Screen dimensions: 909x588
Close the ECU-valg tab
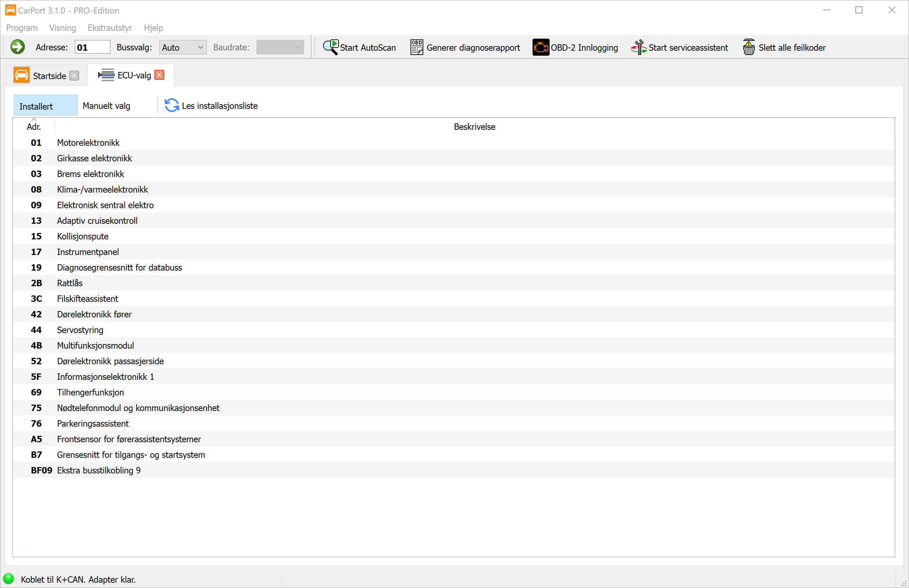(160, 75)
